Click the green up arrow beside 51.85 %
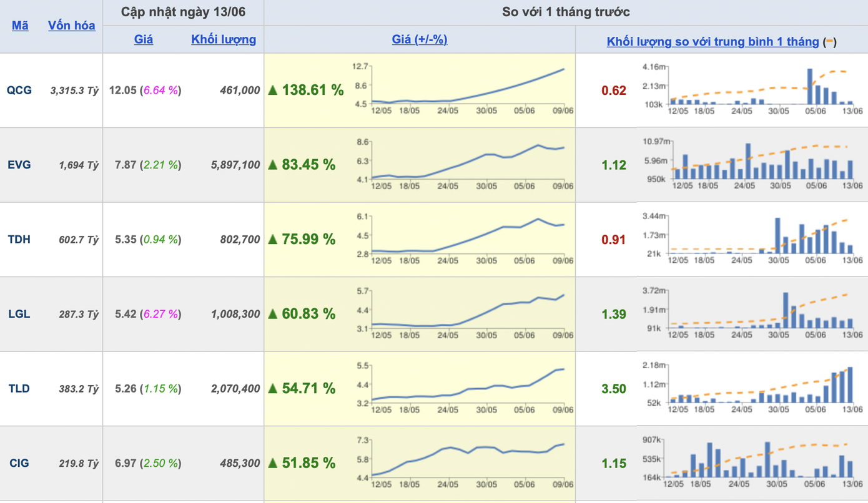This screenshot has width=868, height=503. (273, 463)
